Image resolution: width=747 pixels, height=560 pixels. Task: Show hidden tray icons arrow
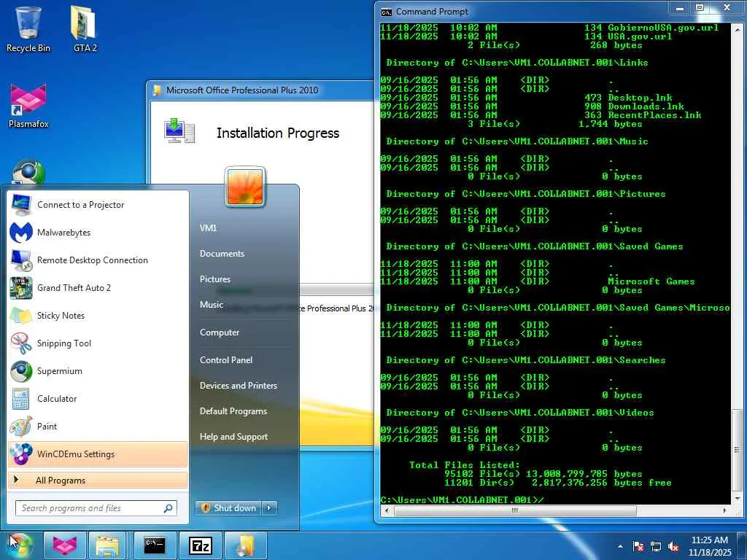620,547
